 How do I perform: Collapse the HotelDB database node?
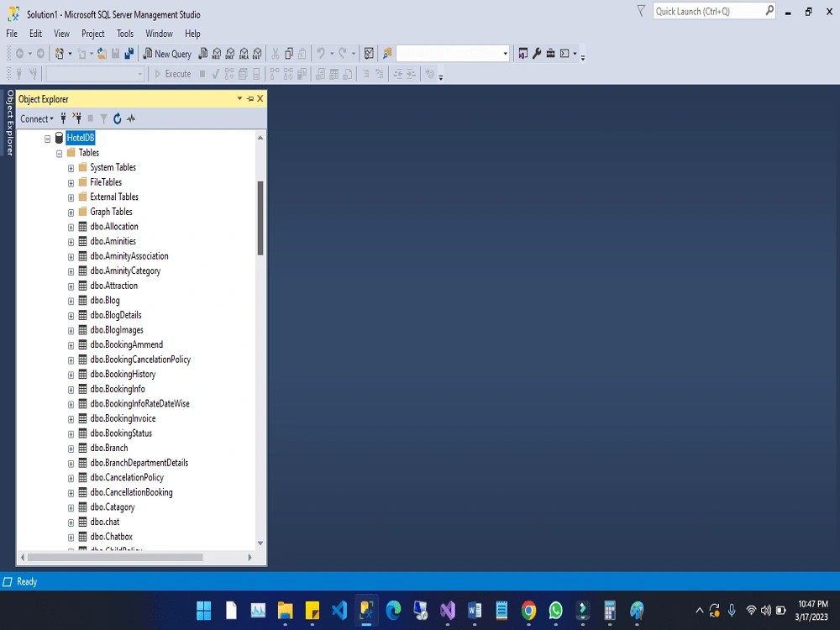coord(48,139)
